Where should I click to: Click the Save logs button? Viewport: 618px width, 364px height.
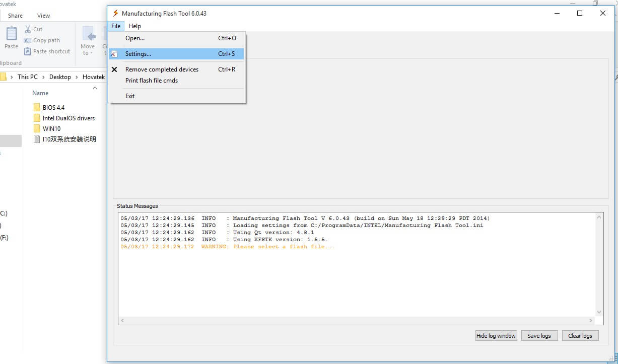[539, 335]
